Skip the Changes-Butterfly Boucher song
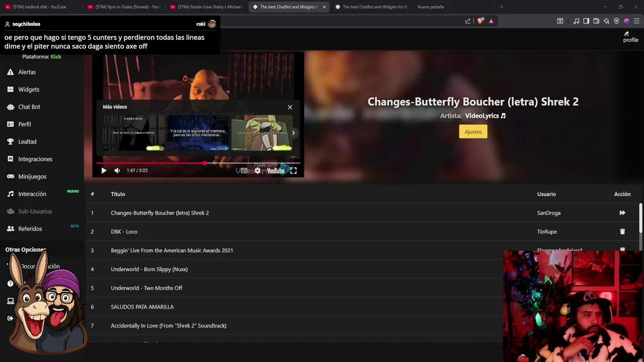 pyautogui.click(x=622, y=213)
